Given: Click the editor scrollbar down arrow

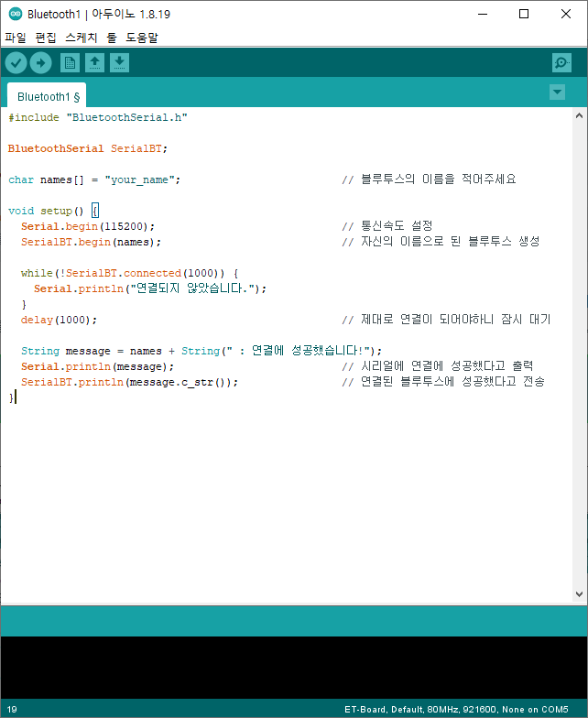Looking at the screenshot, I should [579, 594].
